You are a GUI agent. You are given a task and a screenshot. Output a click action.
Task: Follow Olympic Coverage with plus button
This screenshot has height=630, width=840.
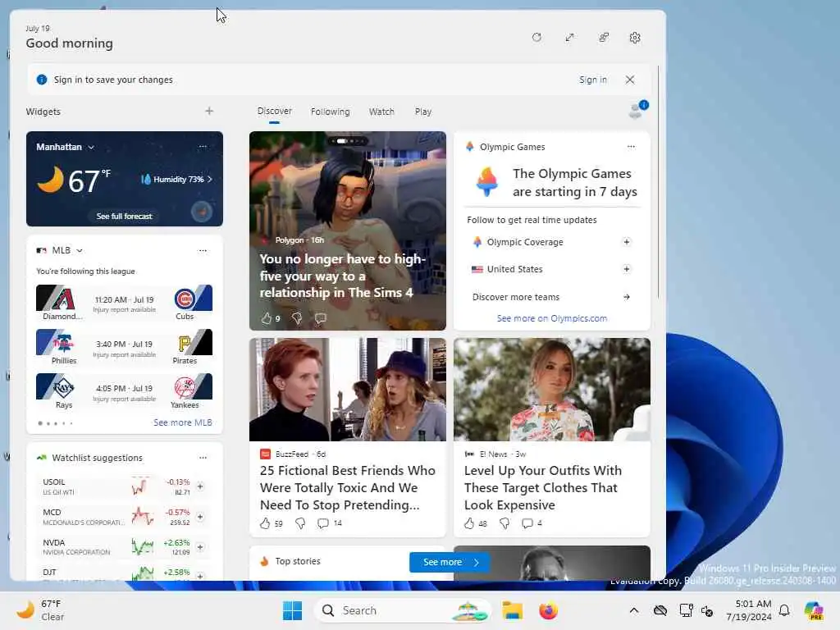coord(626,242)
